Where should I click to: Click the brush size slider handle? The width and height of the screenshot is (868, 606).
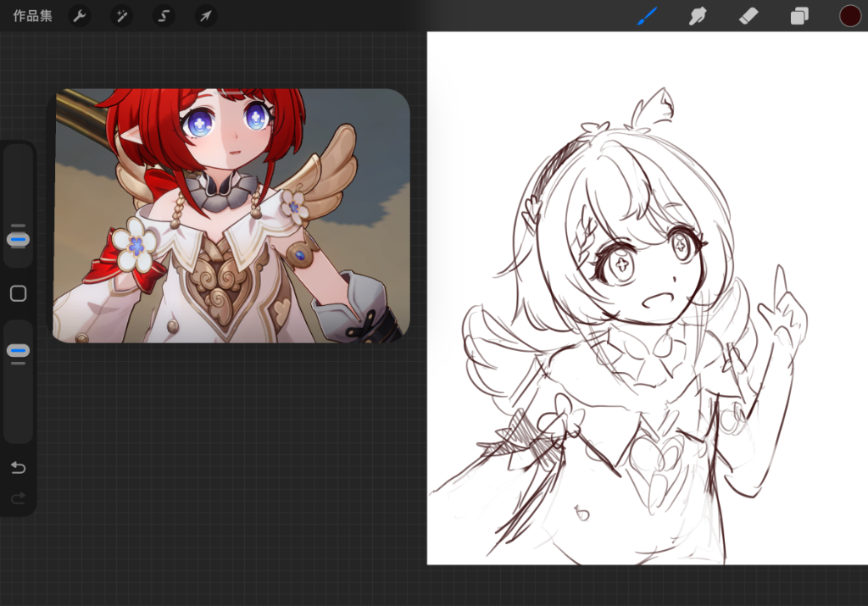pos(18,240)
